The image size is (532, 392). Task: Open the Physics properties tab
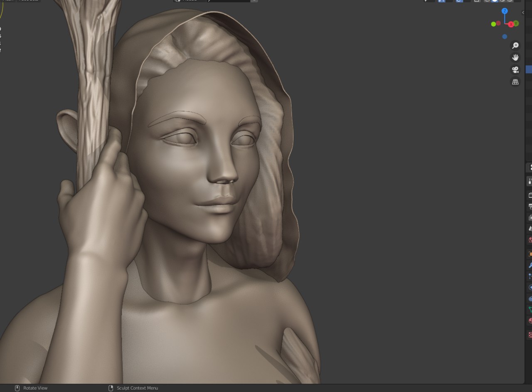tap(530, 287)
